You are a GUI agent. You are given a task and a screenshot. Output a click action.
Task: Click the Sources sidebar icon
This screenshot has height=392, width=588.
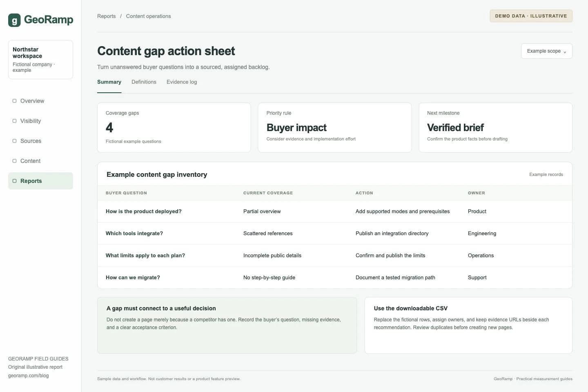[x=14, y=141]
